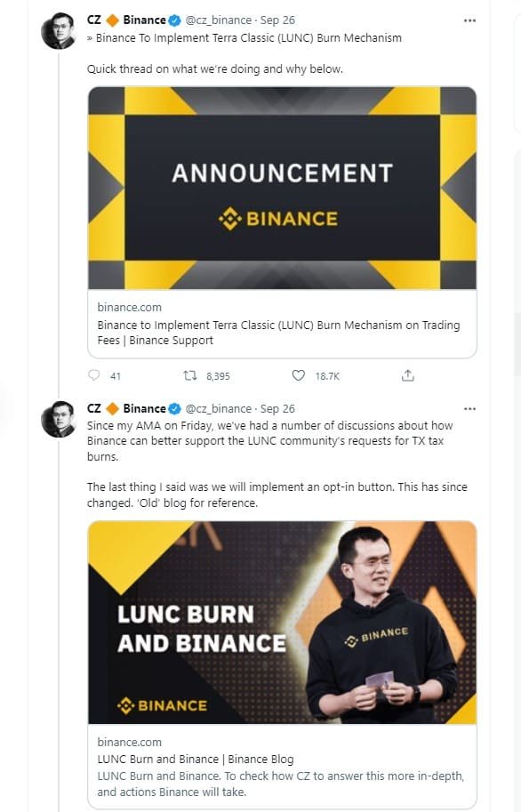521x812 pixels.
Task: Like the tweet showing 18.7K likes
Action: (298, 375)
